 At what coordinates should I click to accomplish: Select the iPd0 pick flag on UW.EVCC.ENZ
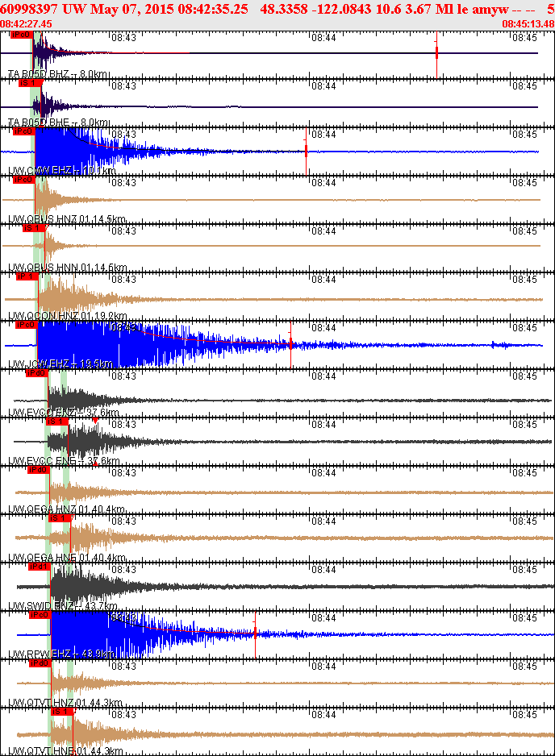click(x=36, y=372)
